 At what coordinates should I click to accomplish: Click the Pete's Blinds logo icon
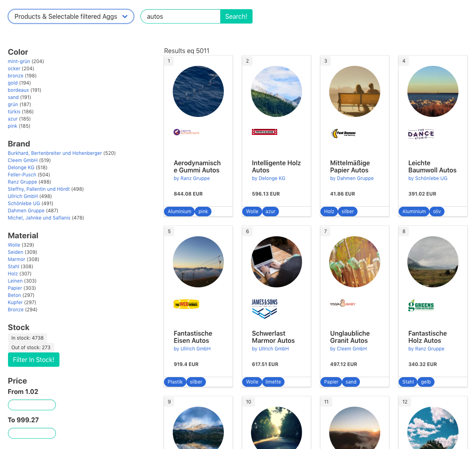264,132
